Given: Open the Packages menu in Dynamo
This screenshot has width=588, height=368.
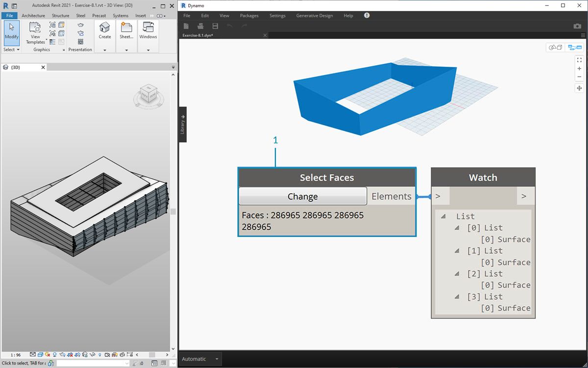Looking at the screenshot, I should tap(249, 16).
